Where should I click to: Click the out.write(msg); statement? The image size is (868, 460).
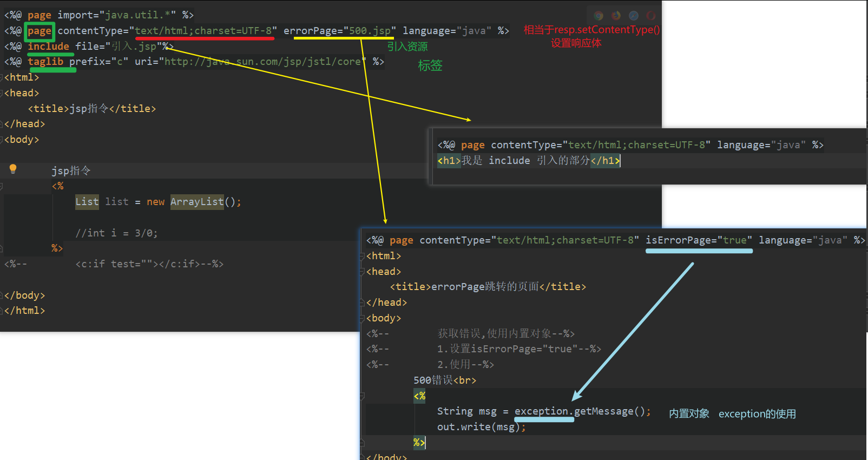pos(482,427)
